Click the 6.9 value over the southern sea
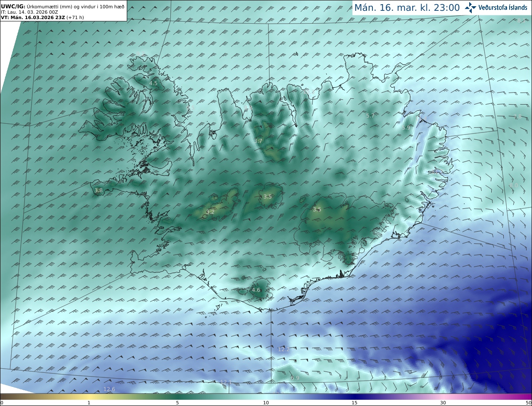532x406 pixels. [x=295, y=378]
